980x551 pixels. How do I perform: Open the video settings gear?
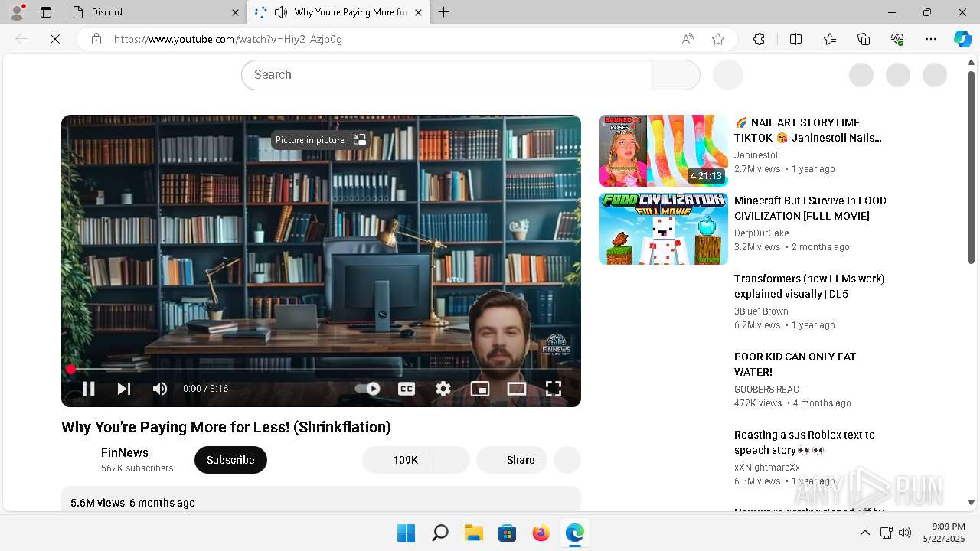pos(443,389)
